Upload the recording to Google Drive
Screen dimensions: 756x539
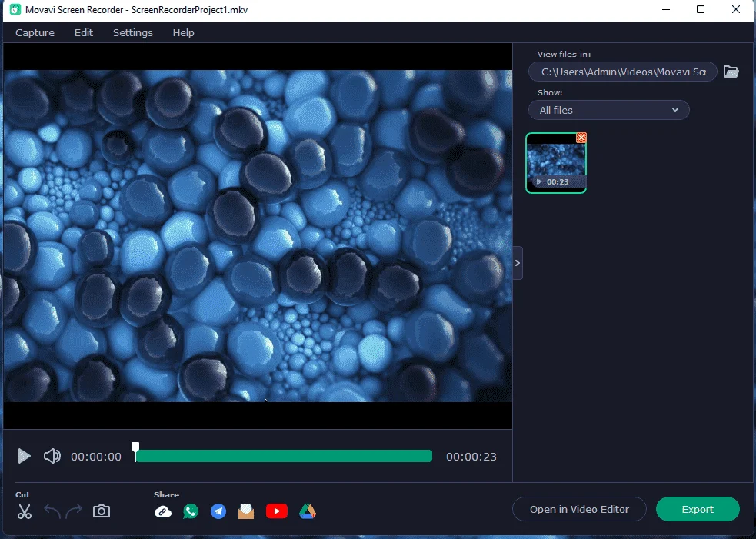[308, 511]
